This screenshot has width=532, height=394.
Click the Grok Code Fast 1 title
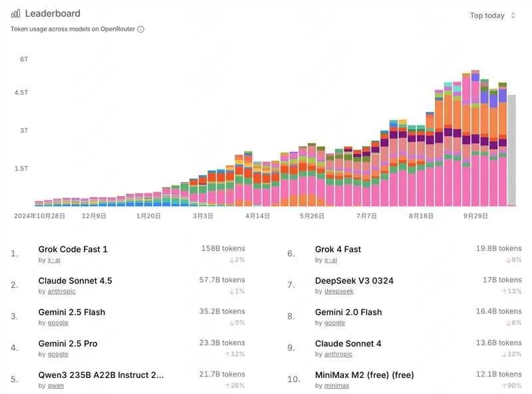click(x=72, y=250)
